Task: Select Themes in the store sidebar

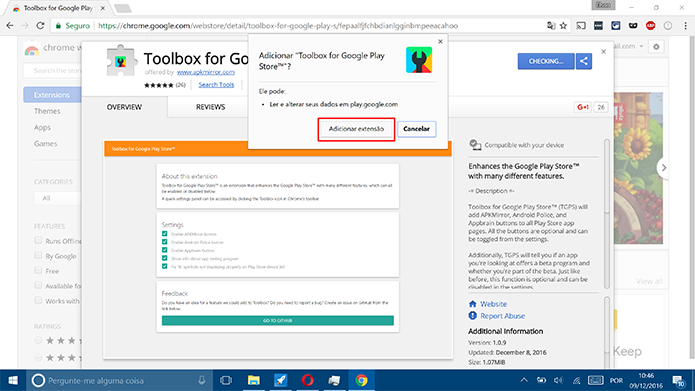Action: tap(47, 111)
